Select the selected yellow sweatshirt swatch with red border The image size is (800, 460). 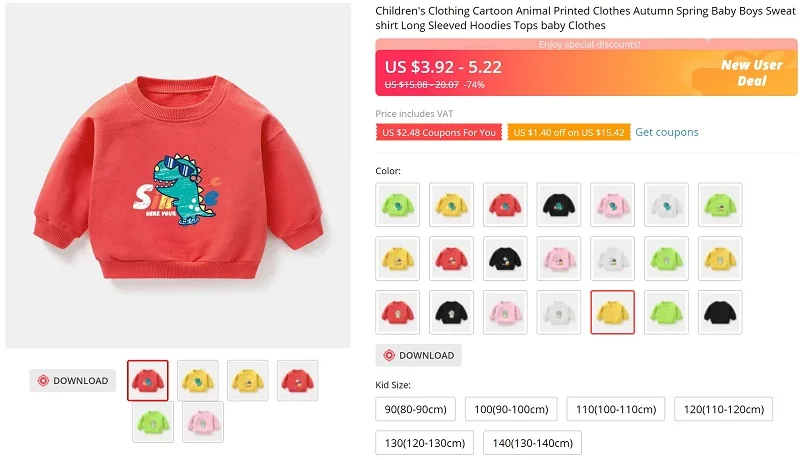612,312
